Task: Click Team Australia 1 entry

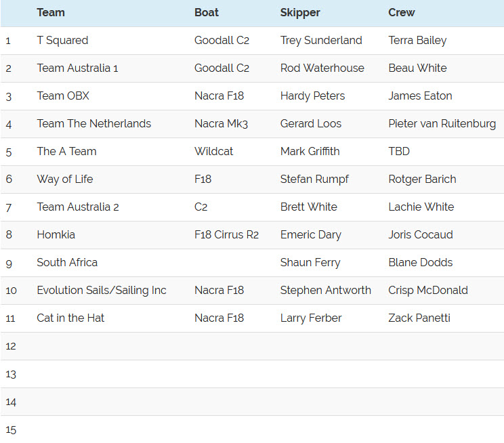Action: tap(77, 68)
